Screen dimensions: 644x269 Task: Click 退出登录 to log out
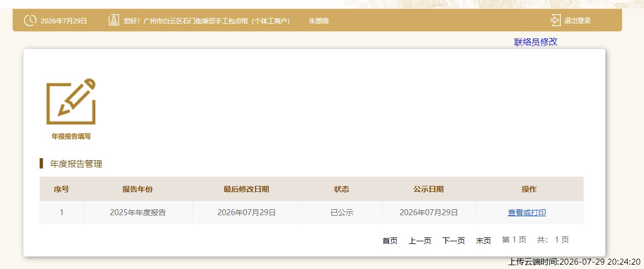pyautogui.click(x=578, y=21)
